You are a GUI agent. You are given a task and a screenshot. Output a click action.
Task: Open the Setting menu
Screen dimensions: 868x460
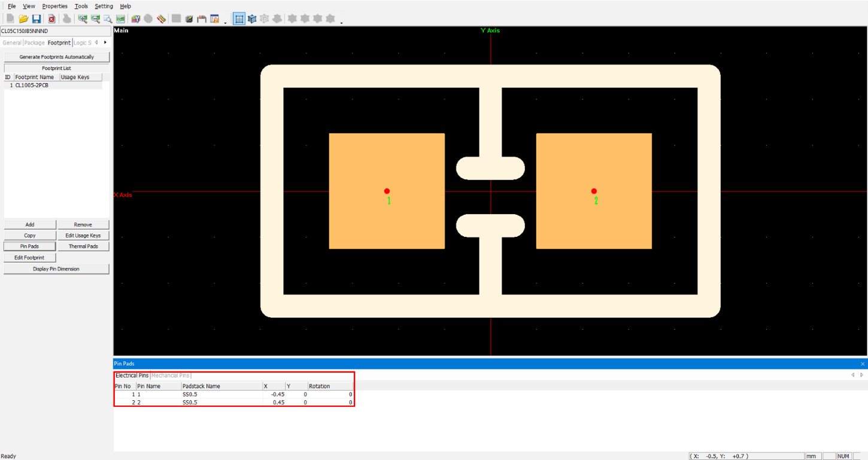pyautogui.click(x=104, y=6)
